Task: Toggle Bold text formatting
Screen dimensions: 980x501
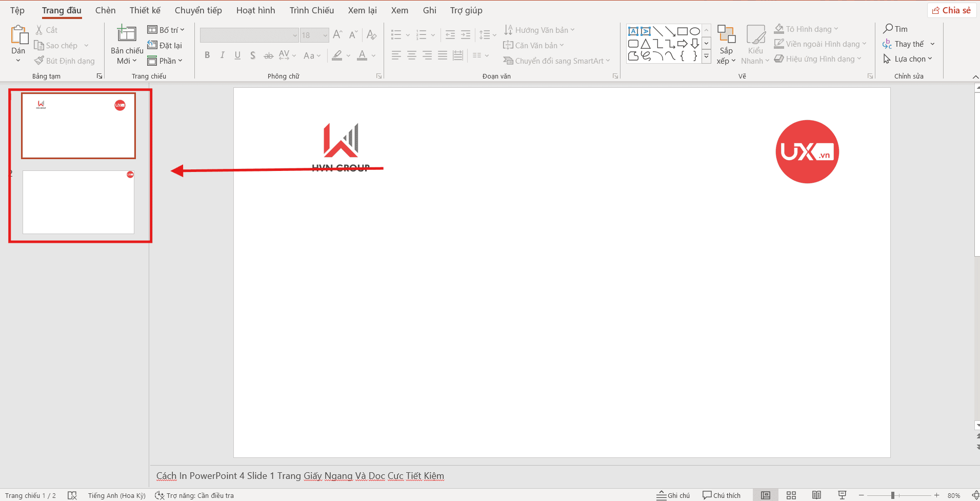Action: click(x=207, y=55)
